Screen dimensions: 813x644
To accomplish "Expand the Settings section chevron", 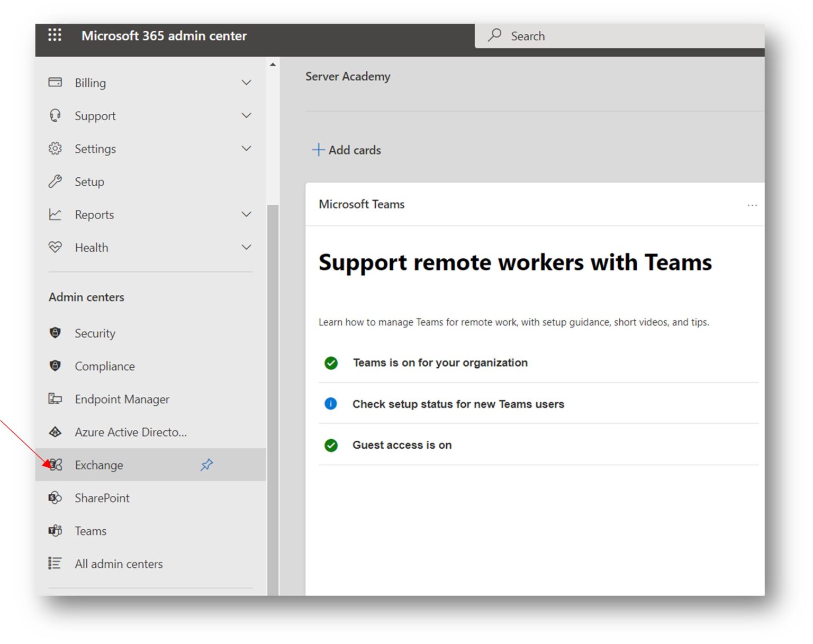I will tap(246, 148).
